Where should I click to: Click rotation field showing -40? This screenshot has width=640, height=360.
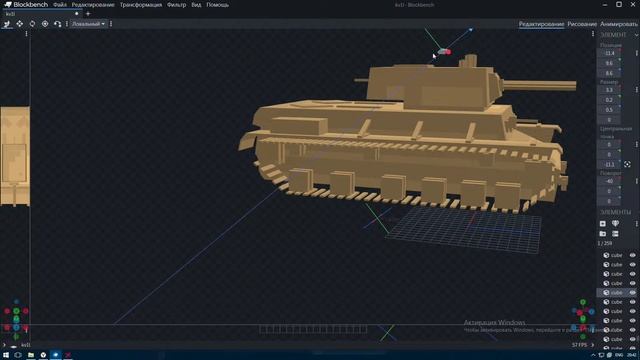point(609,181)
